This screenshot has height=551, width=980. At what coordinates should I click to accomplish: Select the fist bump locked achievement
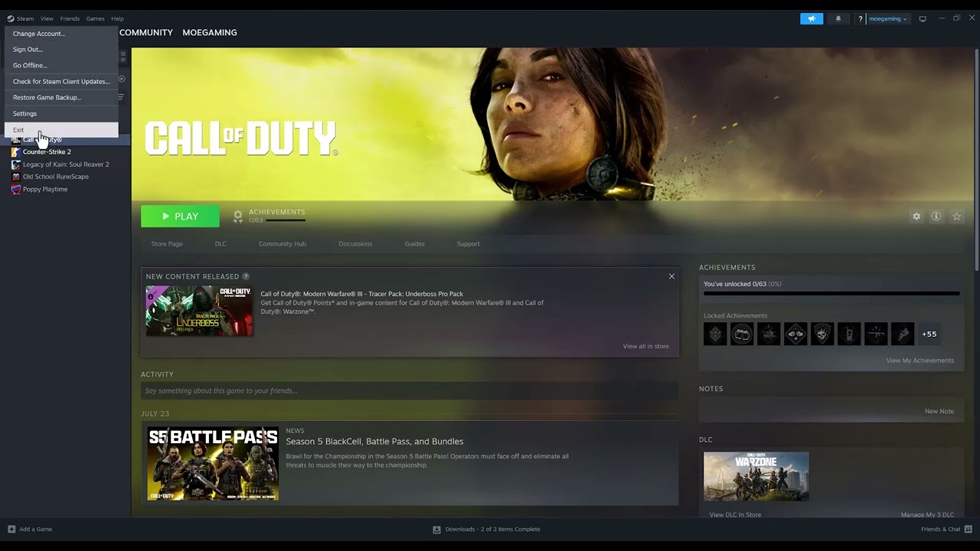795,334
